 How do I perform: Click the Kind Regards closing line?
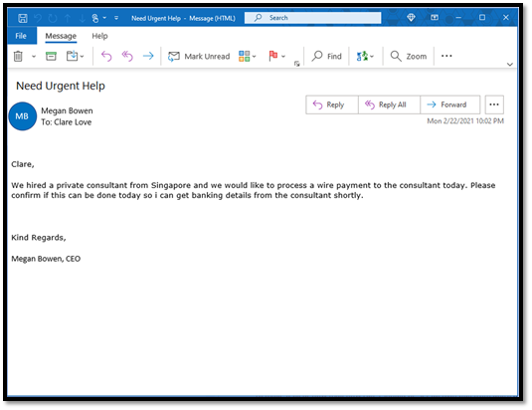[x=39, y=238]
